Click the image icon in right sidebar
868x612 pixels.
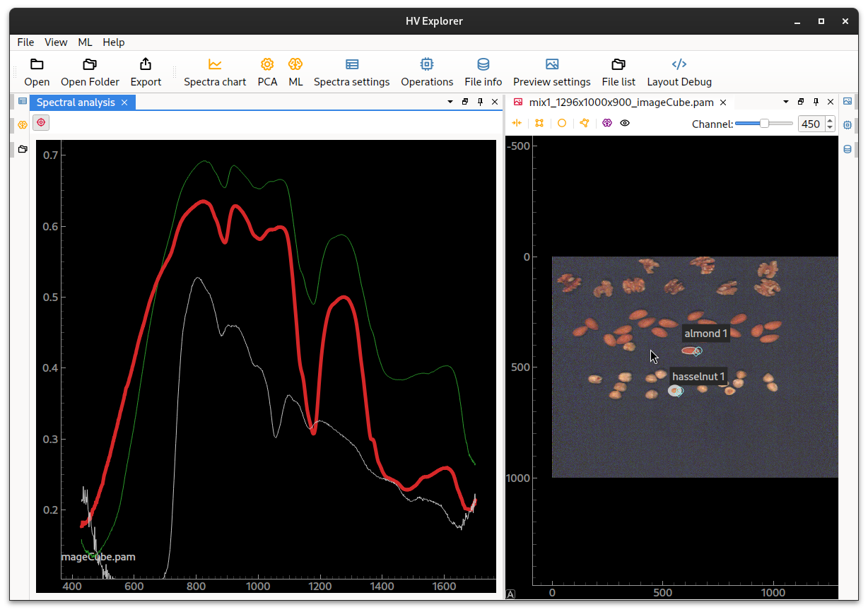848,101
